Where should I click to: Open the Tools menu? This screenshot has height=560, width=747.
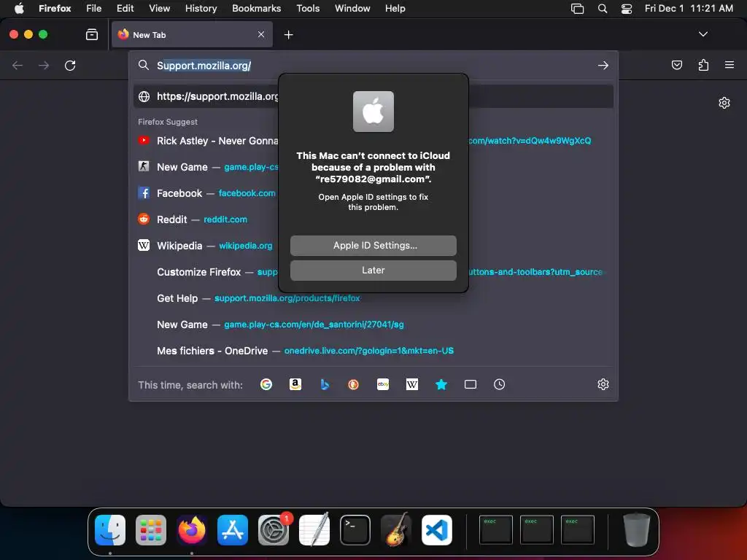308,8
